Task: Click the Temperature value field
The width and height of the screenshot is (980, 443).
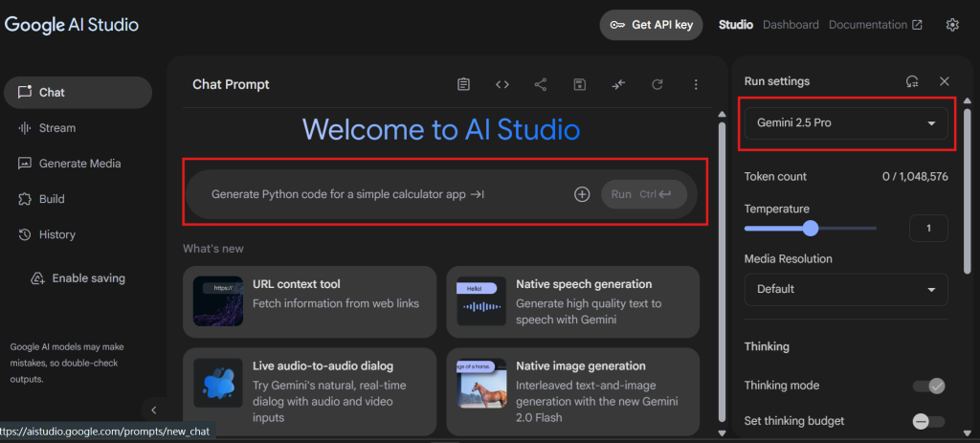Action: 928,228
